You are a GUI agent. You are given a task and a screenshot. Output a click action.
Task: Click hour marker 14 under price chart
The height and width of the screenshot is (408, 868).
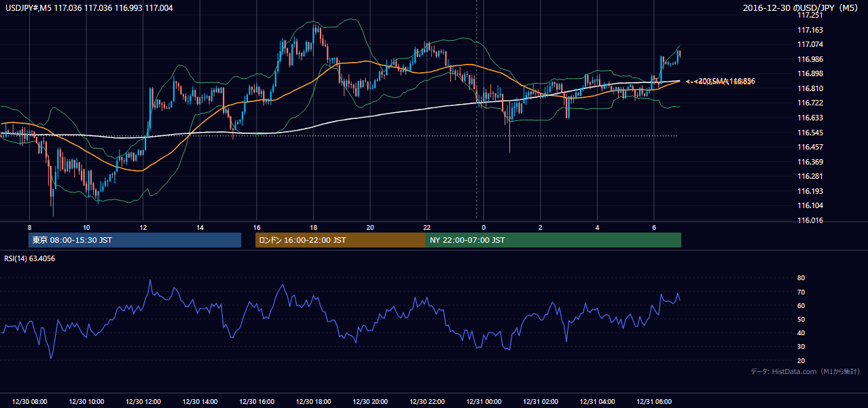200,227
